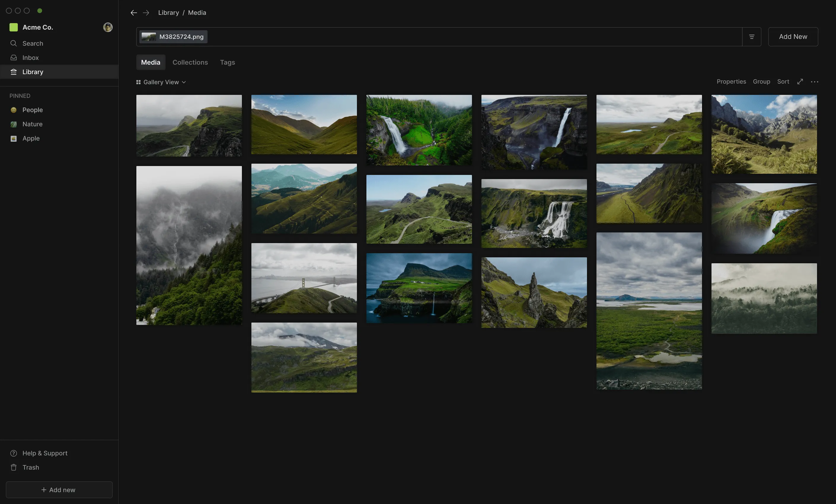
Task: Switch to the Media tab
Action: click(151, 62)
